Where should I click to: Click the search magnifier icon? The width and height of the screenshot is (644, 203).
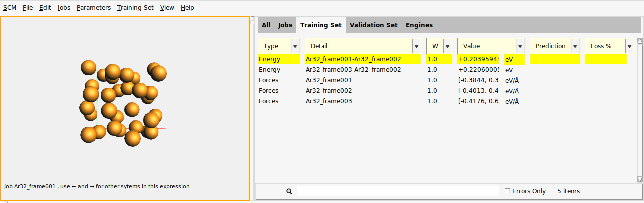[x=289, y=191]
